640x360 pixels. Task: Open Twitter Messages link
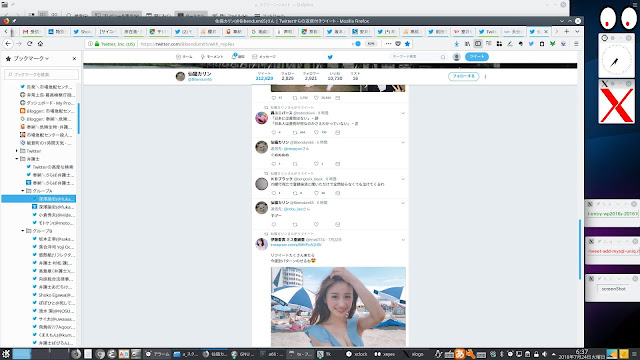pos(264,57)
